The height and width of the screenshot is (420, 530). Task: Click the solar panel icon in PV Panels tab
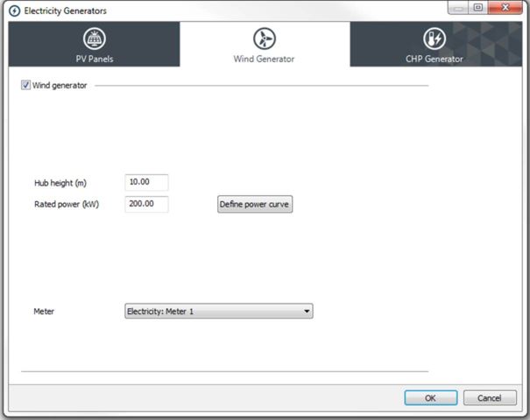pyautogui.click(x=94, y=38)
